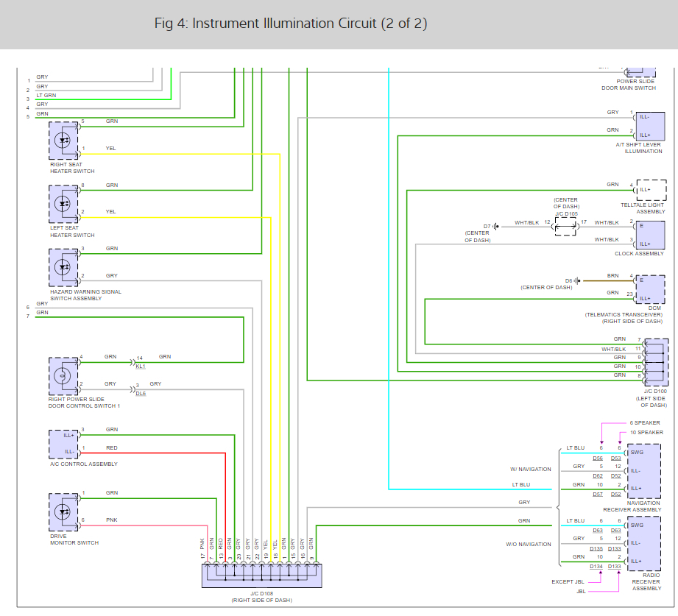Click the Right Power Slide Door Control Switch symbol

[63, 376]
